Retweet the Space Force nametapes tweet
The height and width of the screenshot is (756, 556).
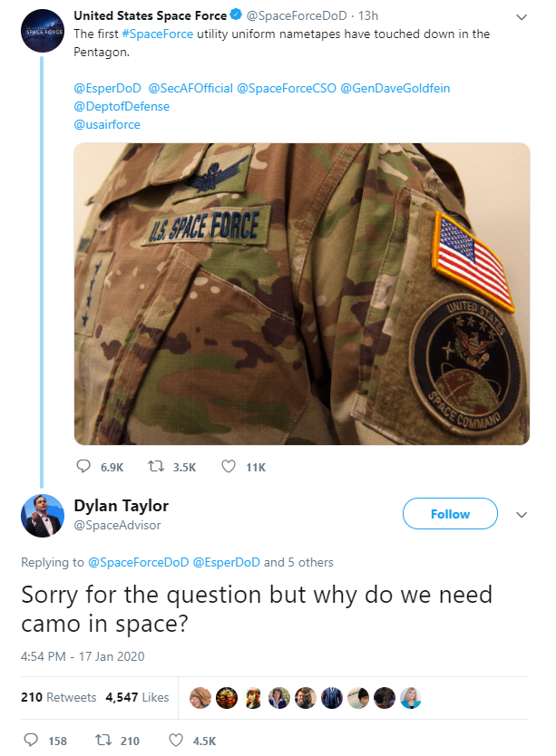click(x=157, y=467)
